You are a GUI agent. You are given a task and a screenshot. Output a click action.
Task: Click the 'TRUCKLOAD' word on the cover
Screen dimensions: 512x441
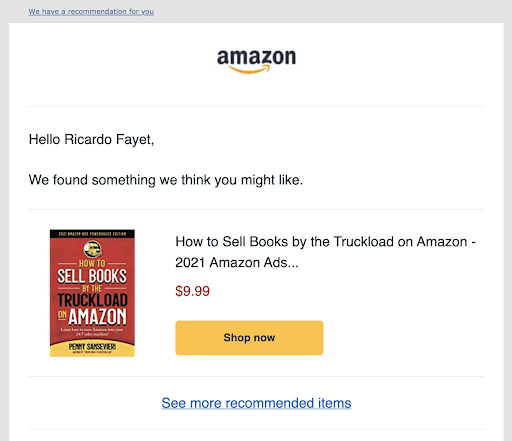(93, 300)
